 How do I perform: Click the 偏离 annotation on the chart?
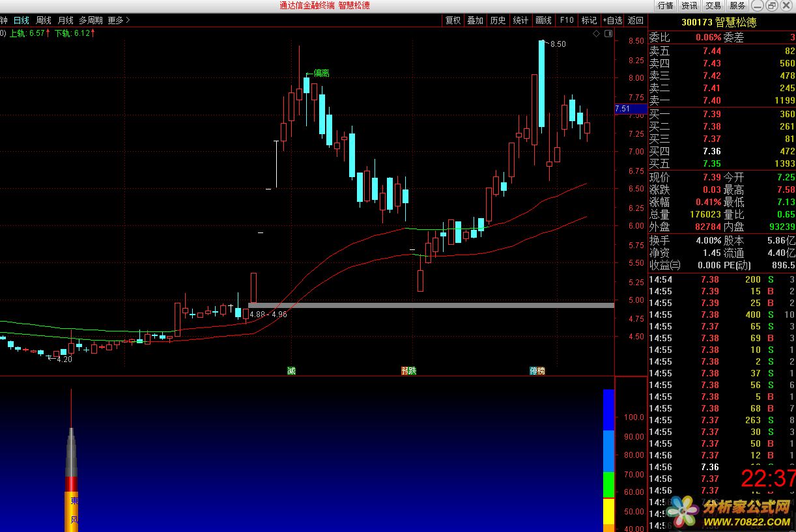321,73
